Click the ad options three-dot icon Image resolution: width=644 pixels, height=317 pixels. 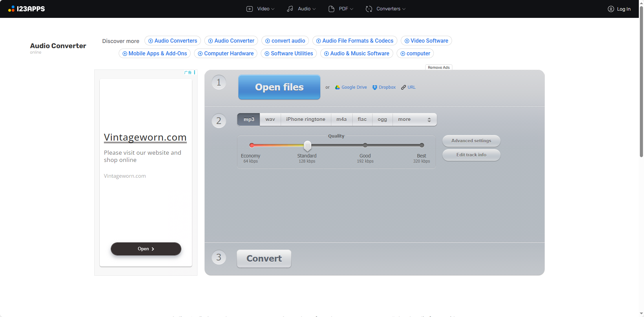(195, 73)
